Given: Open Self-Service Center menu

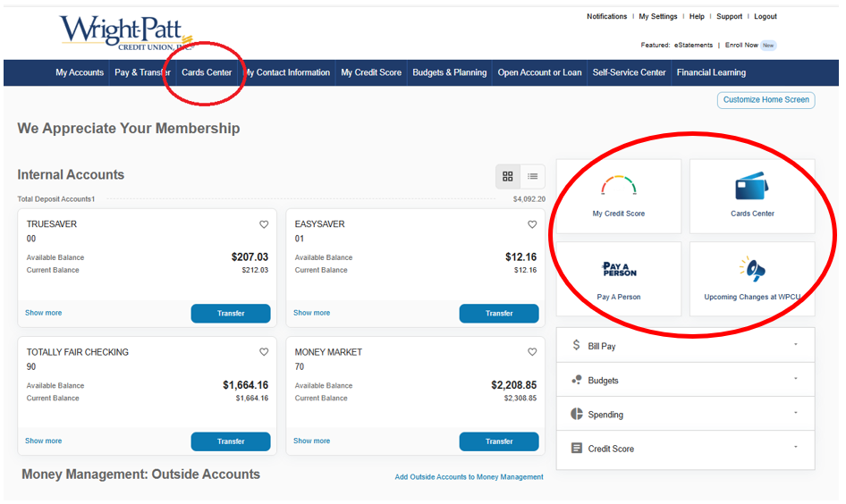Looking at the screenshot, I should 629,72.
